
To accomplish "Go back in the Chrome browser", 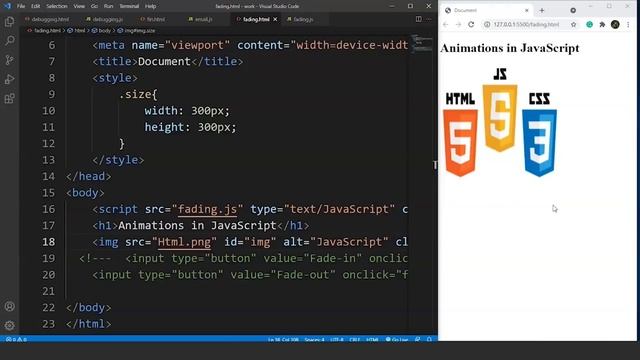I will click(446, 24).
